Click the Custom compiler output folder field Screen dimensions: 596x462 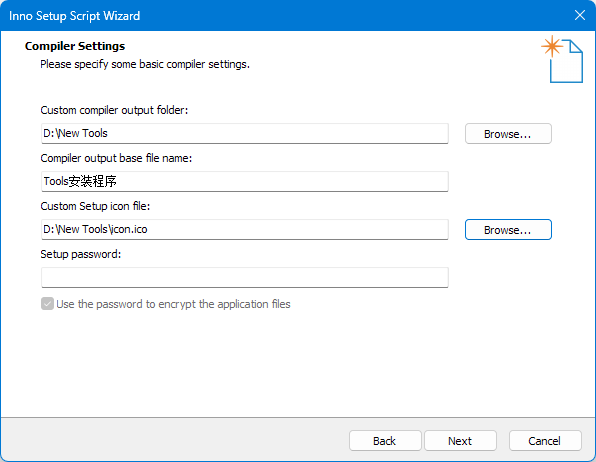pos(245,133)
